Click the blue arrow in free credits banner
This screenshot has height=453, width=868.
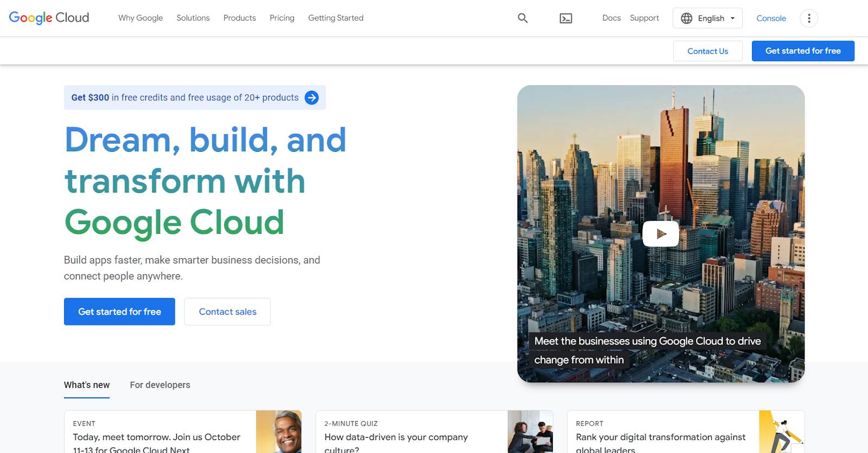(x=311, y=98)
